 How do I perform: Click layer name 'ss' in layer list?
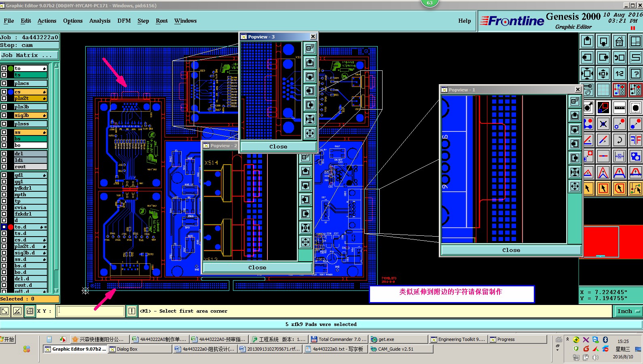[30, 132]
